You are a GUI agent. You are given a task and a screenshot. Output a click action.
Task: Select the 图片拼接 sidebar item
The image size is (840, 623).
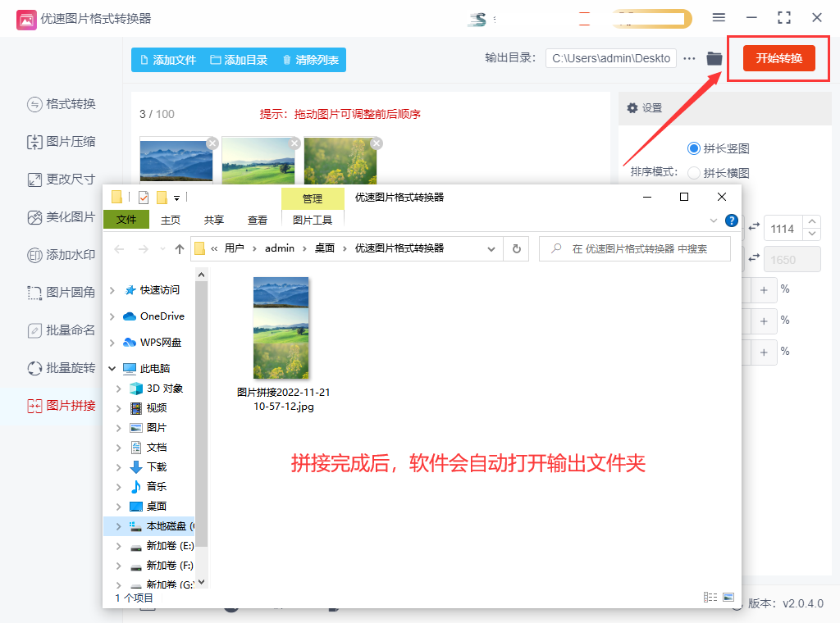coord(61,406)
